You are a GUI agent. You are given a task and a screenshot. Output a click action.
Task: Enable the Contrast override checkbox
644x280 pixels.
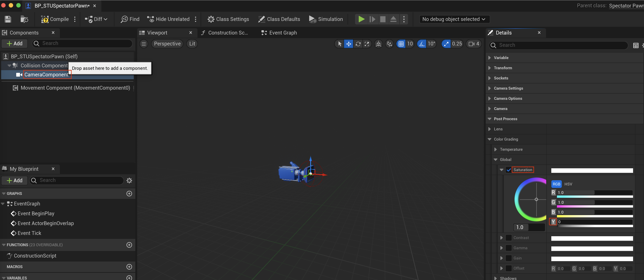(x=509, y=238)
